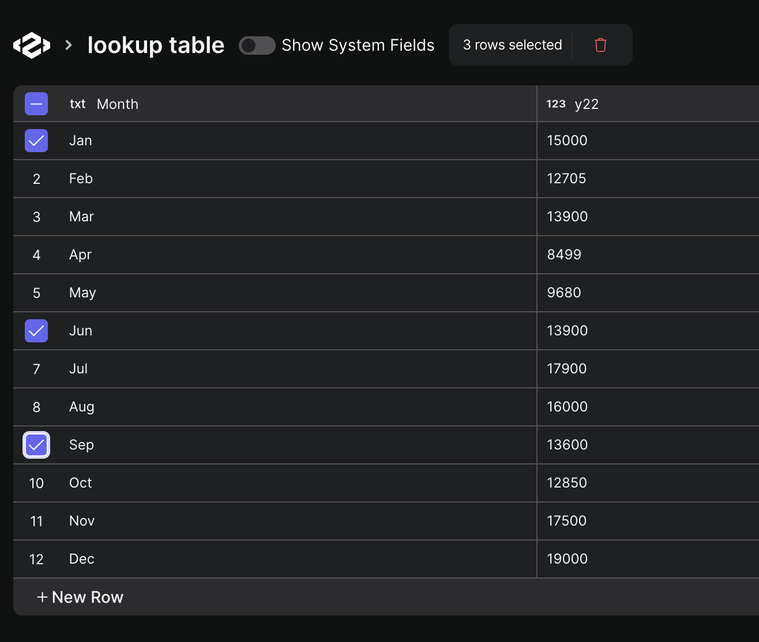759x642 pixels.
Task: Click the 17900 value cell
Action: [x=648, y=368]
